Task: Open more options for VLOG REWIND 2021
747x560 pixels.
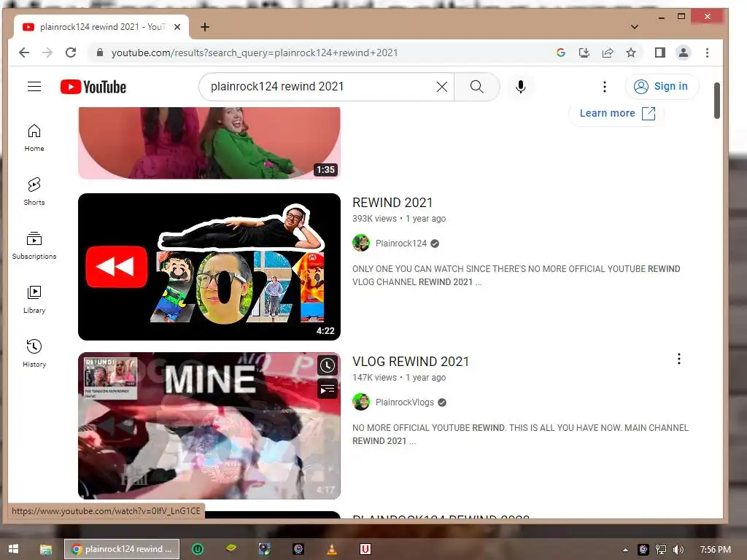Action: [679, 359]
